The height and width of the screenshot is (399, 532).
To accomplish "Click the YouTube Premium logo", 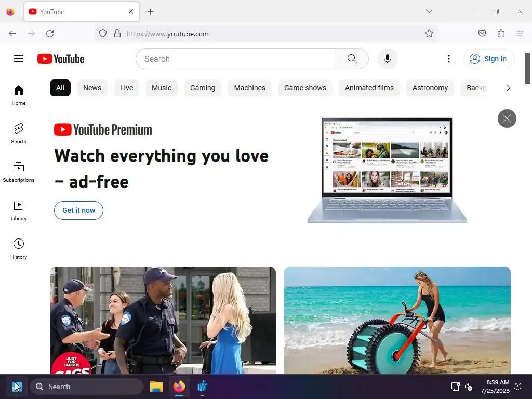I will click(x=103, y=129).
